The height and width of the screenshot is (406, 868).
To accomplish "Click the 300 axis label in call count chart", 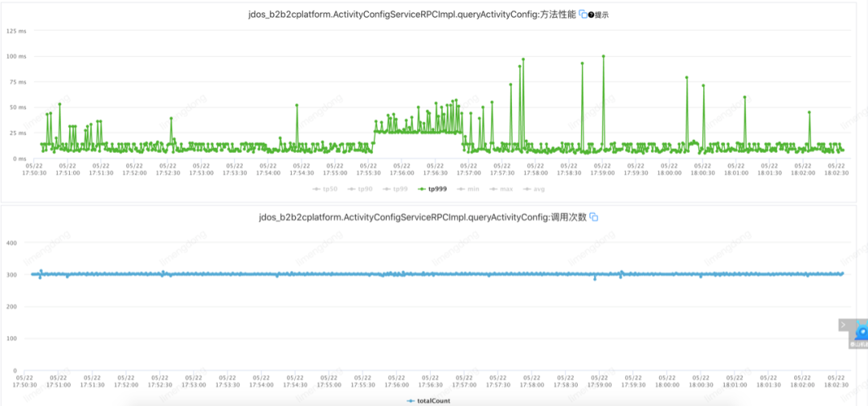I will pos(12,275).
